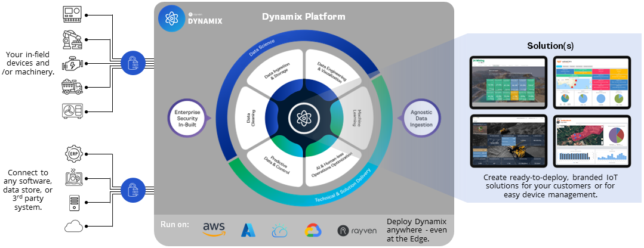
Task: Click the DYNAMIX wordmark text
Action: [205, 21]
